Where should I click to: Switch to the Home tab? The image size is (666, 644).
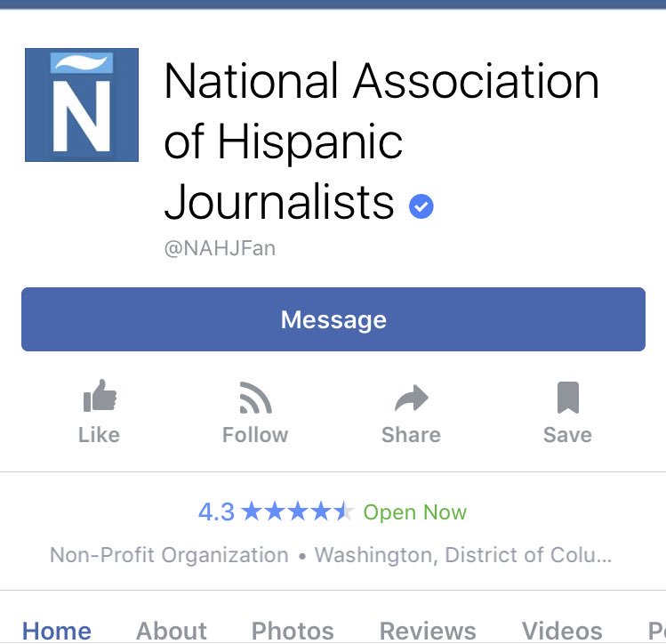(x=57, y=631)
